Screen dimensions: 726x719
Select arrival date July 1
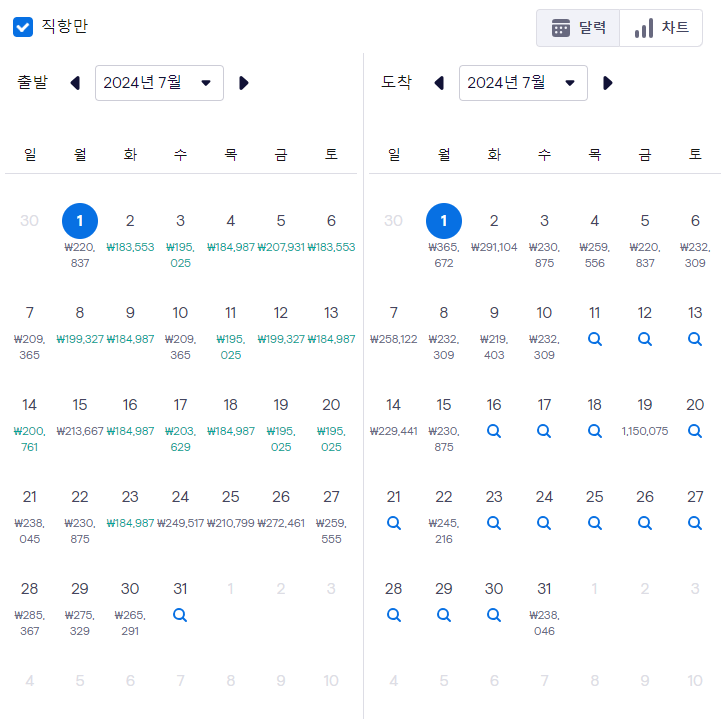(444, 221)
